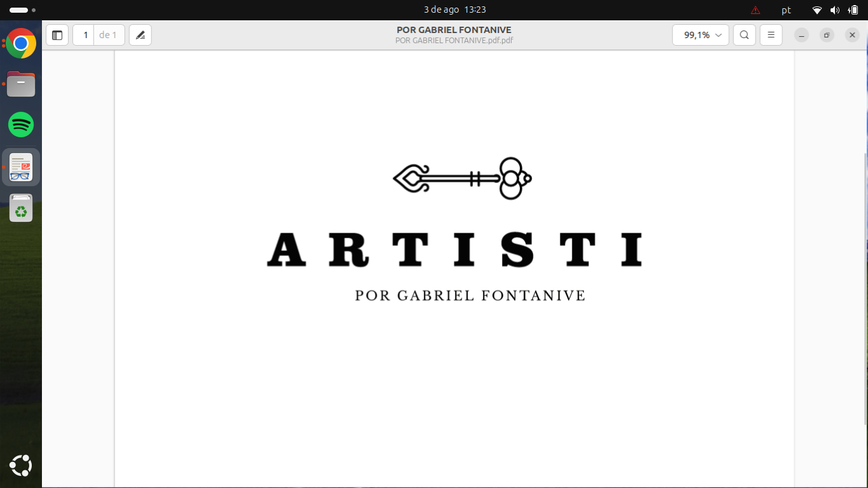Open the annotation pencil tool
This screenshot has width=868, height=488.
(140, 35)
